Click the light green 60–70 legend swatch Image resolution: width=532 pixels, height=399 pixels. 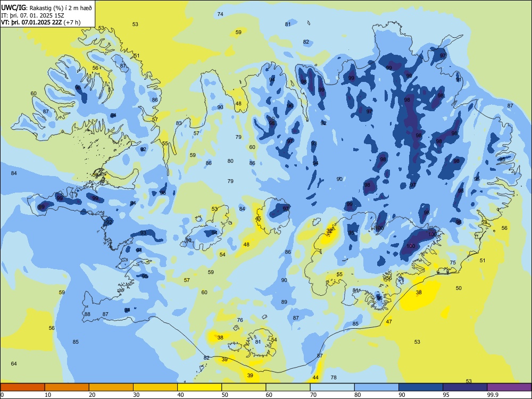pos(288,387)
